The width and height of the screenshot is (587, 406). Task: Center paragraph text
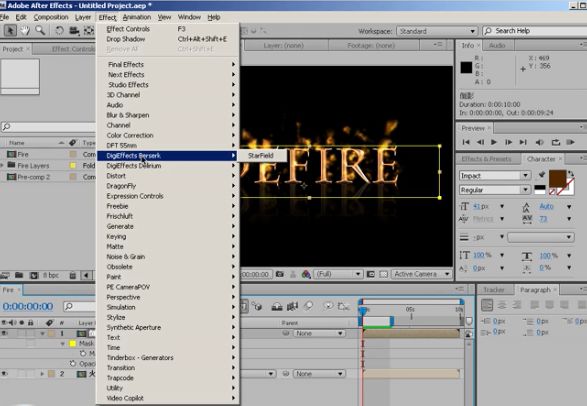(502, 305)
